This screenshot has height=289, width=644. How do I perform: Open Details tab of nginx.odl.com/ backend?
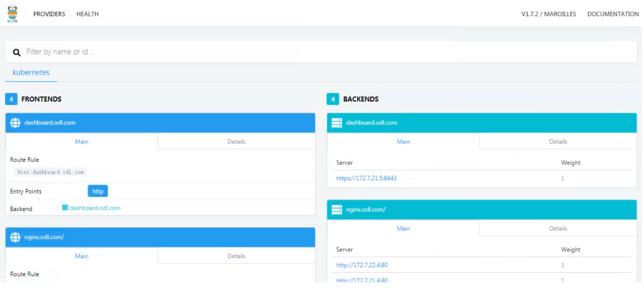pyautogui.click(x=558, y=228)
